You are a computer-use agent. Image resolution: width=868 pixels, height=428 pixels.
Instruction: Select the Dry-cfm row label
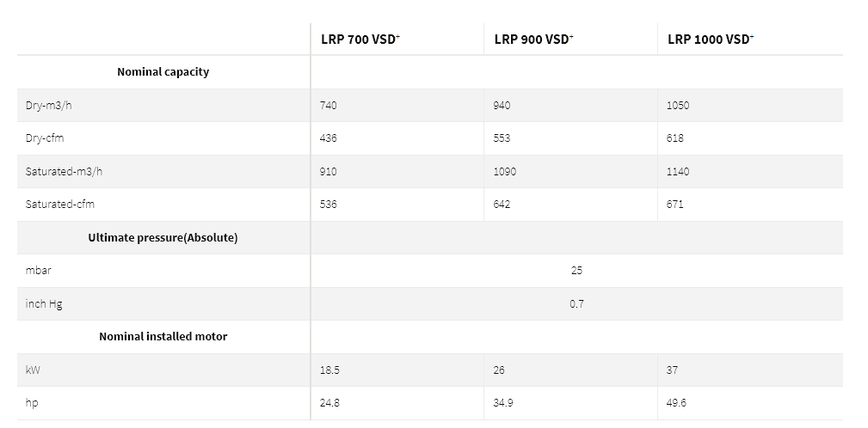point(45,138)
